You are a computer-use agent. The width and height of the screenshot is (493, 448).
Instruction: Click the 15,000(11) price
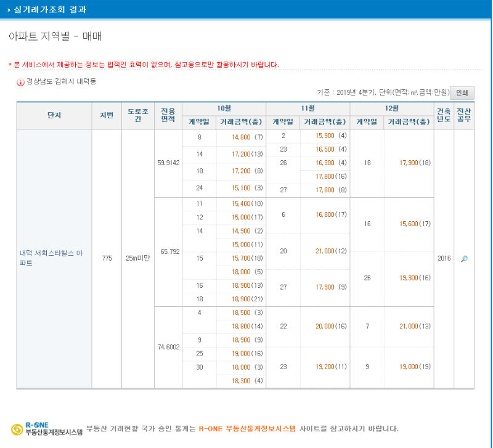(247, 245)
